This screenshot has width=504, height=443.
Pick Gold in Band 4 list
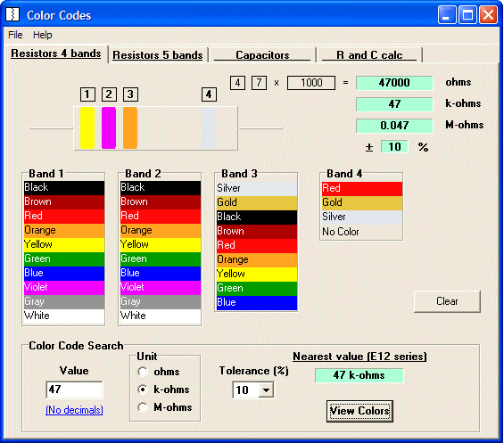coord(362,203)
